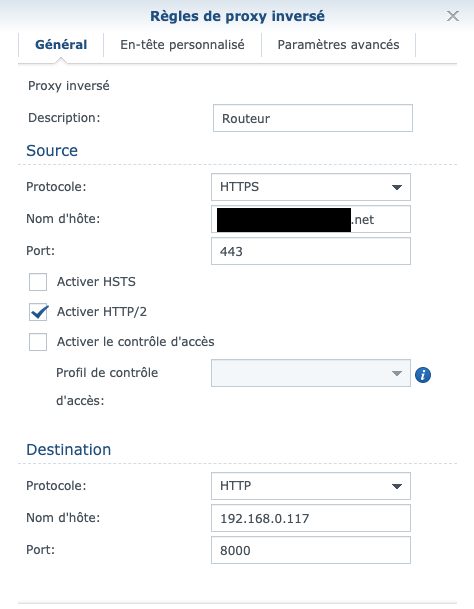
Task: Open the Profil de contrôle d'accès dropdown
Action: [311, 373]
